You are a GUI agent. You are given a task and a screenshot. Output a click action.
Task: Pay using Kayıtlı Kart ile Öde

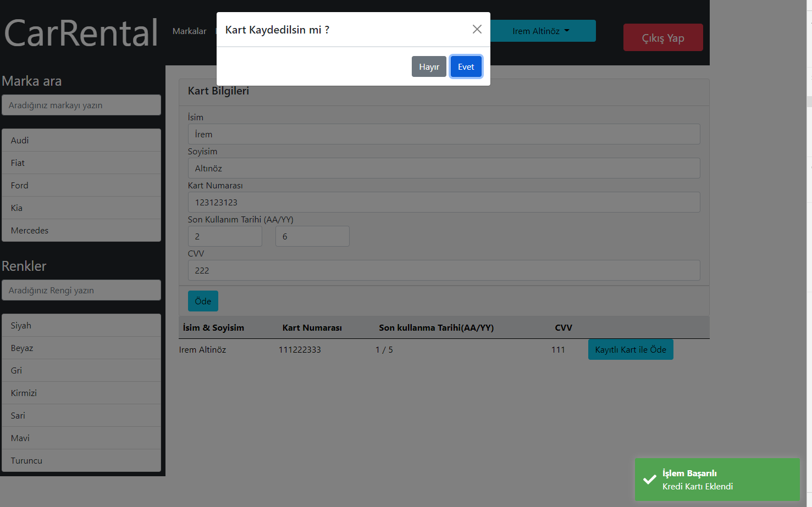click(x=631, y=349)
